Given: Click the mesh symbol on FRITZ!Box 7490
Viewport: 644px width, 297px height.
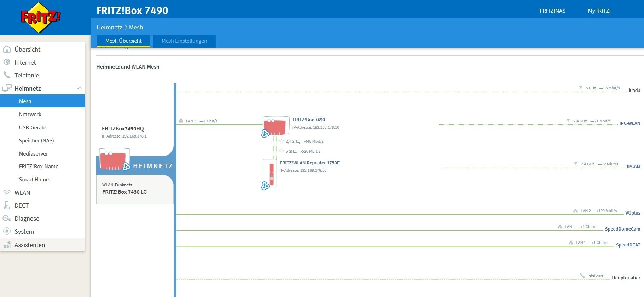Looking at the screenshot, I should (265, 133).
